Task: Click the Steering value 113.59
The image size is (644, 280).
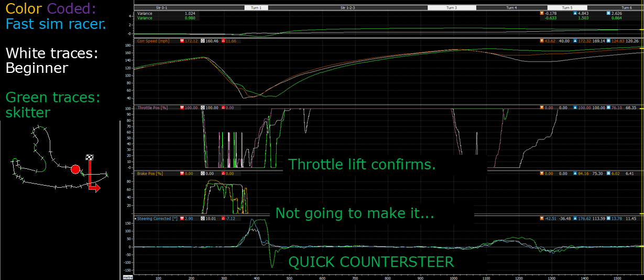Action: pyautogui.click(x=598, y=218)
